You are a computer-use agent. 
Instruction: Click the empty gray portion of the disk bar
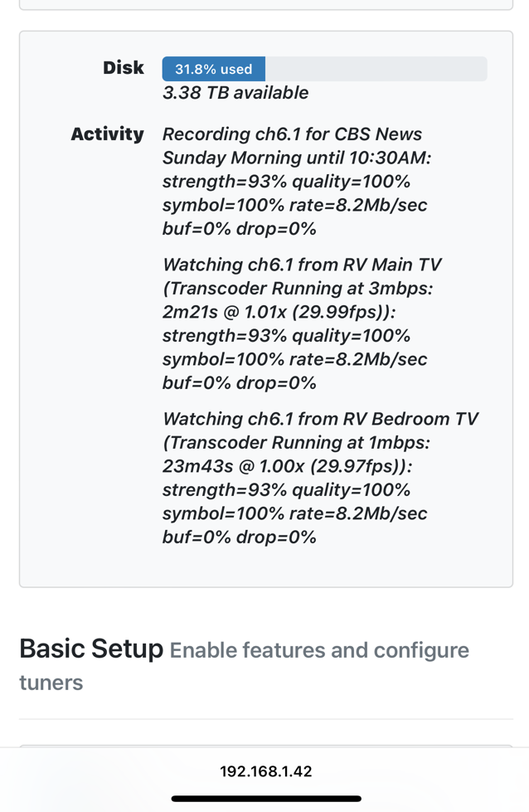[x=375, y=69]
